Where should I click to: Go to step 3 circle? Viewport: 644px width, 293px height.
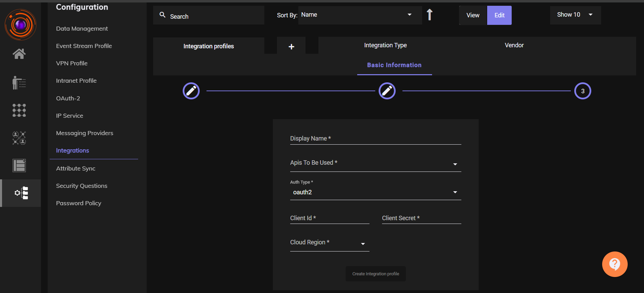click(x=583, y=91)
